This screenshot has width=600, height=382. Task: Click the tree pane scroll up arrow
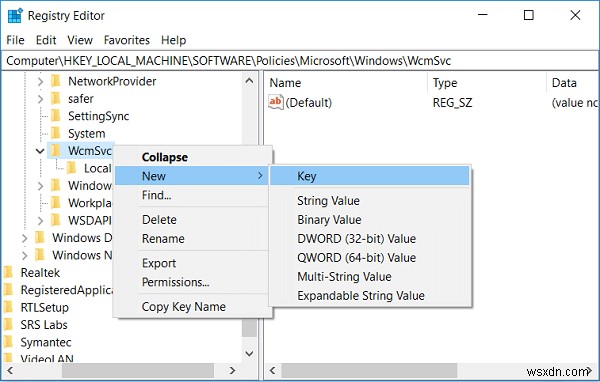coord(249,81)
